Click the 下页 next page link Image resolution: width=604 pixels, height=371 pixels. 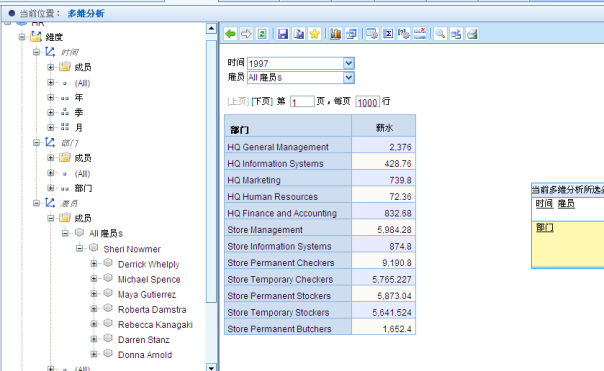[262, 102]
